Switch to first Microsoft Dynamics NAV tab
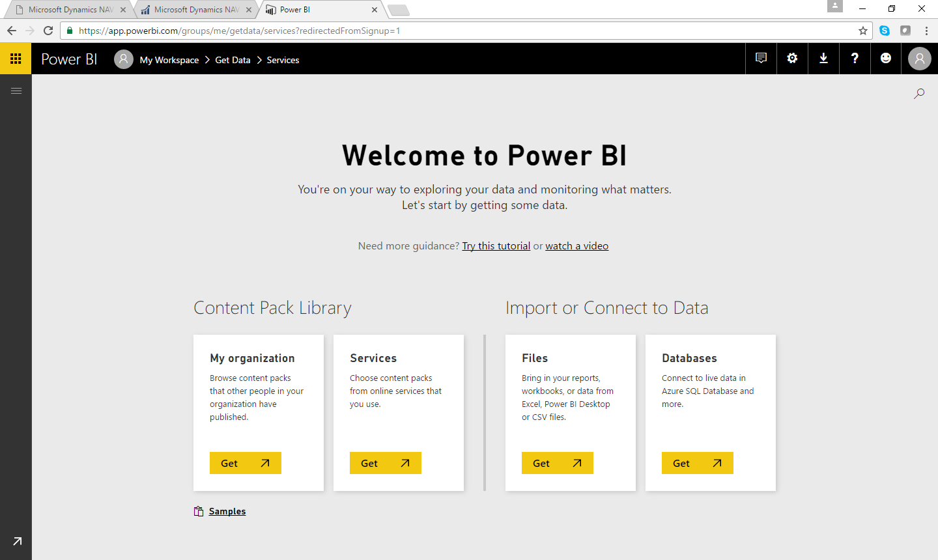Image resolution: width=938 pixels, height=560 pixels. tap(70, 10)
